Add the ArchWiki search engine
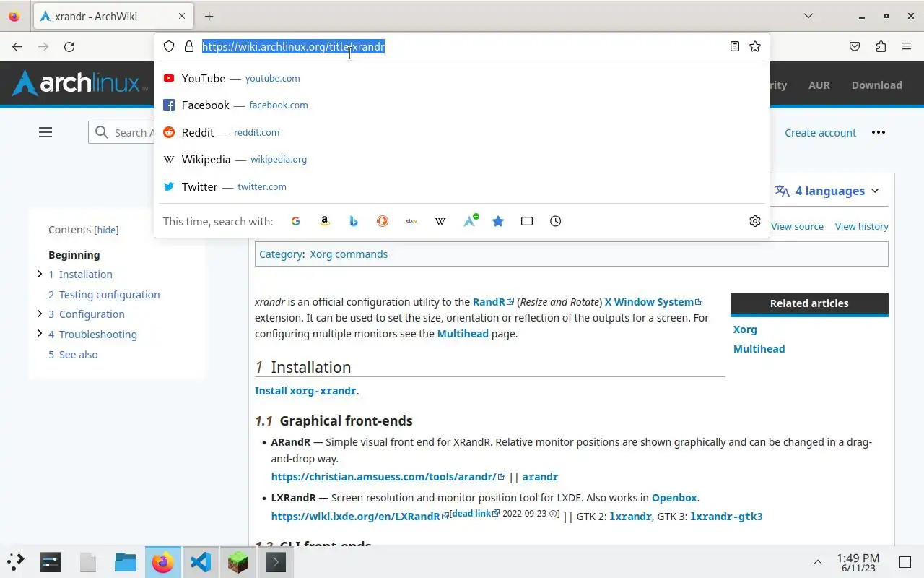Image resolution: width=924 pixels, height=578 pixels. click(x=471, y=220)
